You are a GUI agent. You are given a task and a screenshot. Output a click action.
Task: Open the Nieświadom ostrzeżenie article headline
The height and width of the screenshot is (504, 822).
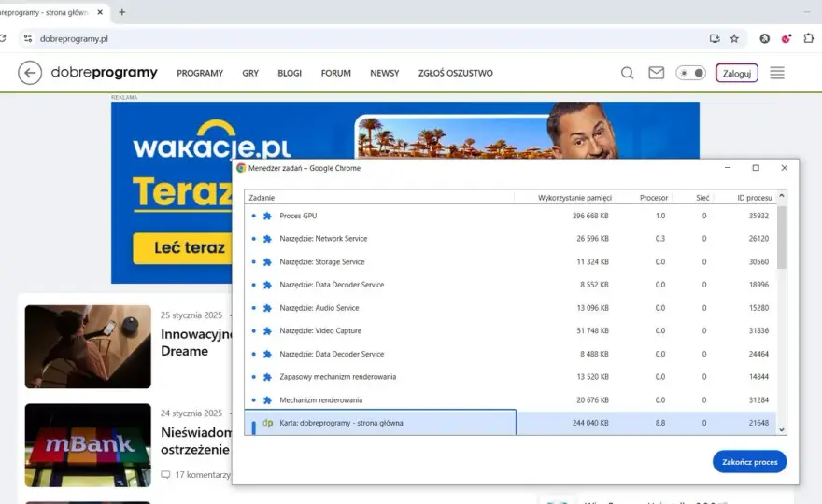coord(196,441)
